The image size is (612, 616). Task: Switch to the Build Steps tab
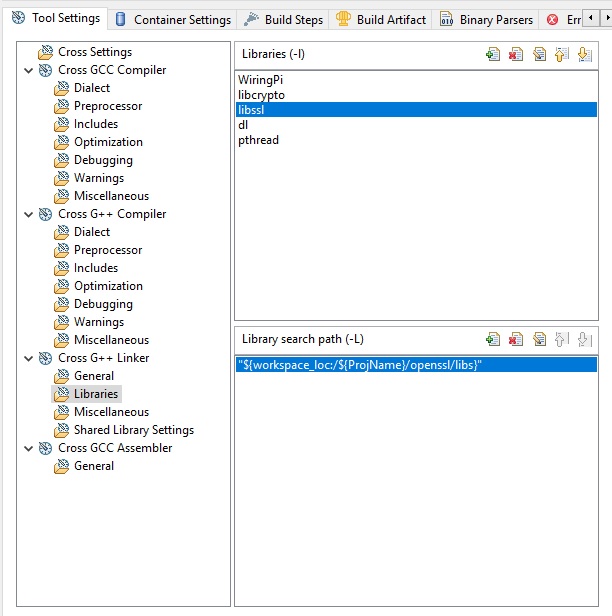pyautogui.click(x=283, y=19)
